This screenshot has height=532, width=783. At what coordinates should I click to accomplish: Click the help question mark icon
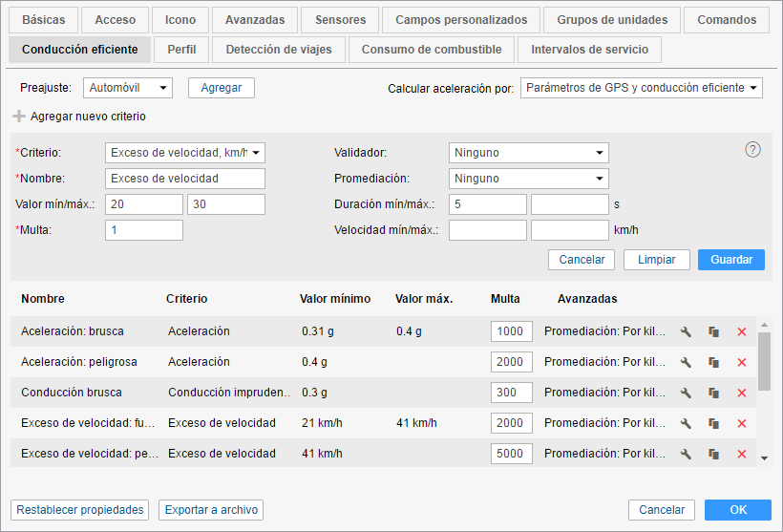tap(752, 149)
